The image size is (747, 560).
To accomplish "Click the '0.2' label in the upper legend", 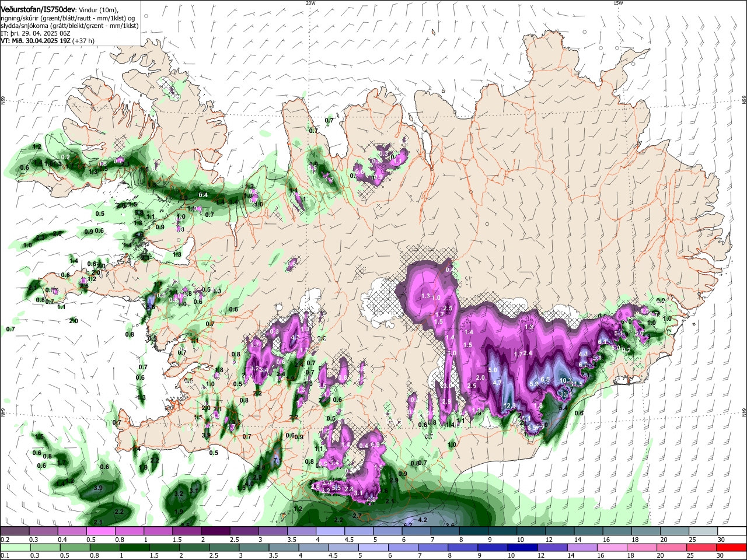I will [x=5, y=540].
